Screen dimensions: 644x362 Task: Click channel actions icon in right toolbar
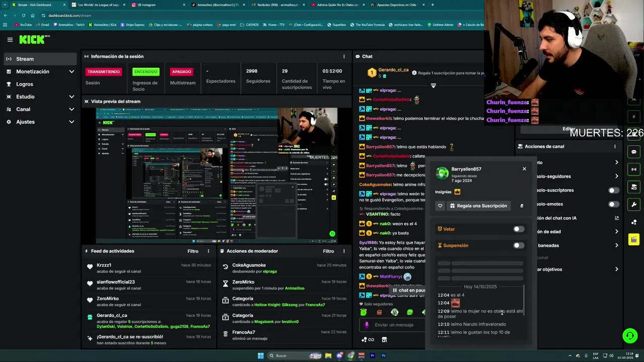634,187
